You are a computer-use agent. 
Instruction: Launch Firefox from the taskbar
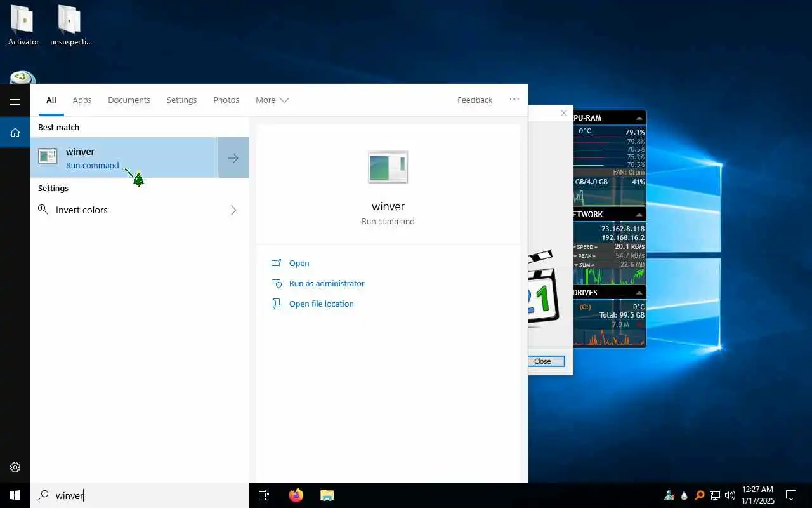296,495
